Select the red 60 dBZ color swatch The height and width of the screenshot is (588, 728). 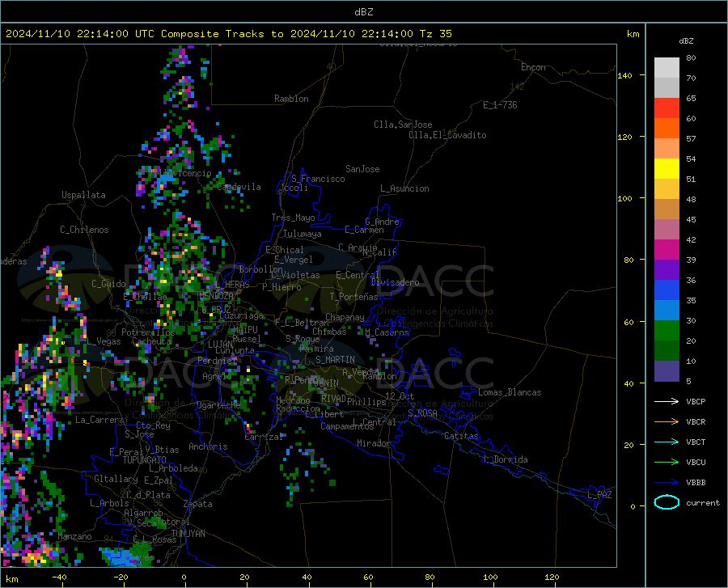[667, 108]
